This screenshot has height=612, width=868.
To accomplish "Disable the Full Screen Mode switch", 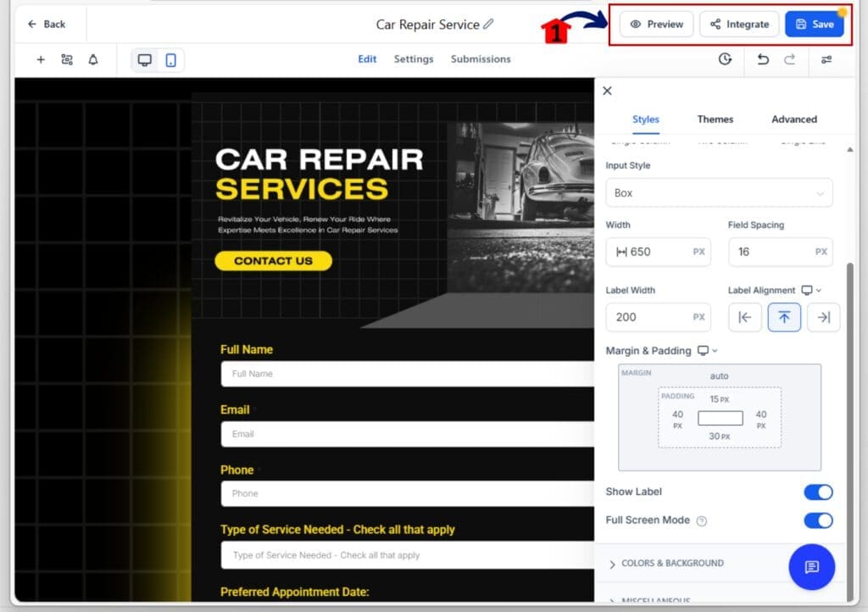I will [x=818, y=520].
